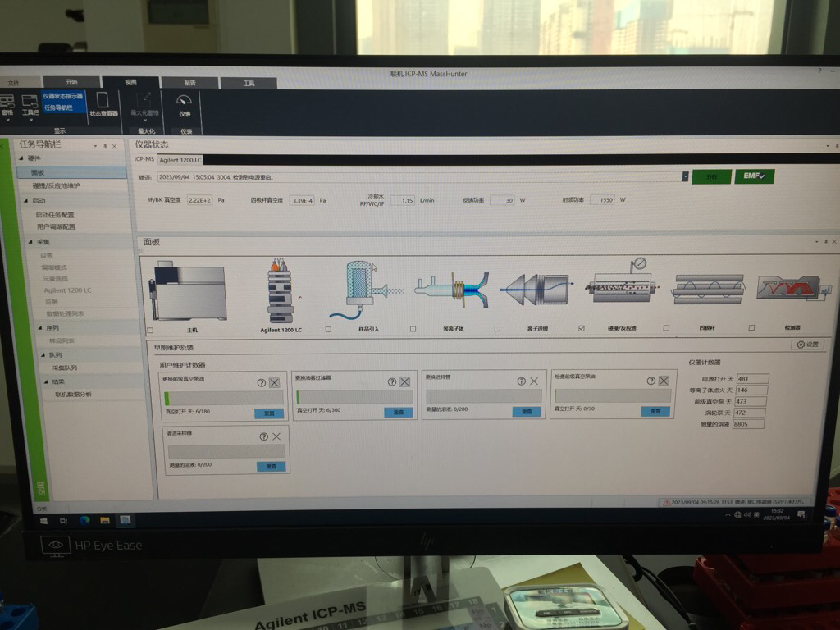Toggle 仪器状态指示器 in the ribbon
The image size is (840, 630).
click(x=63, y=96)
